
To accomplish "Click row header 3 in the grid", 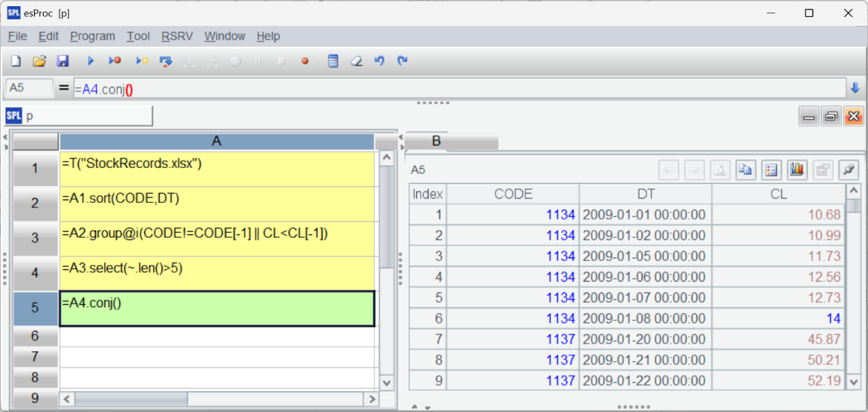I will click(x=36, y=238).
